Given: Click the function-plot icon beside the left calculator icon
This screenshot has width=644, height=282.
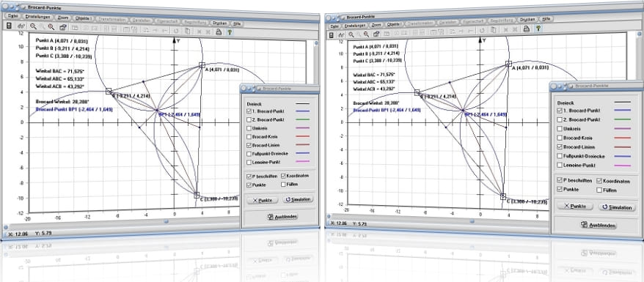Looking at the screenshot, I should tap(22, 26).
